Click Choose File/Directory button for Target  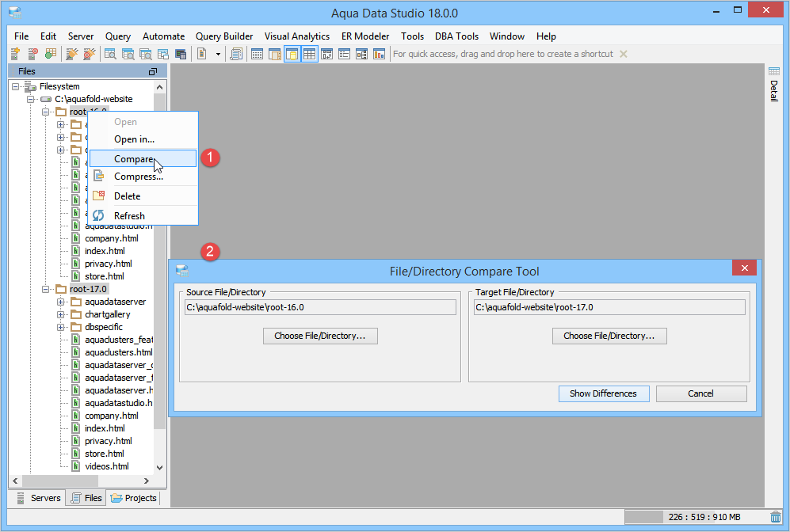click(609, 336)
